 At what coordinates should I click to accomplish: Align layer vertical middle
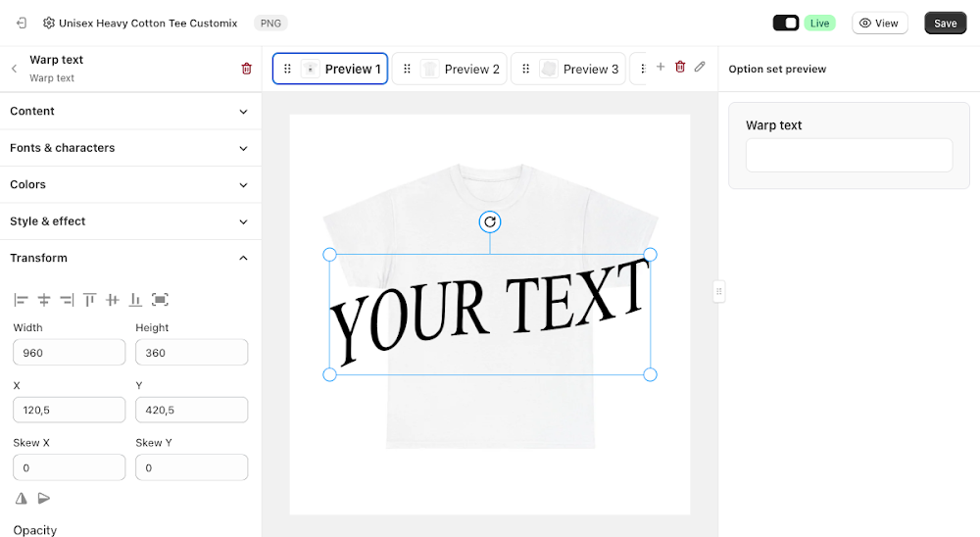113,300
